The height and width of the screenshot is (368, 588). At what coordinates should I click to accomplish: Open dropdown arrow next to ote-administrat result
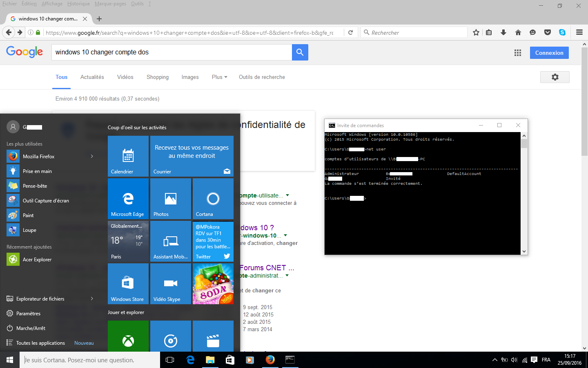click(x=287, y=276)
